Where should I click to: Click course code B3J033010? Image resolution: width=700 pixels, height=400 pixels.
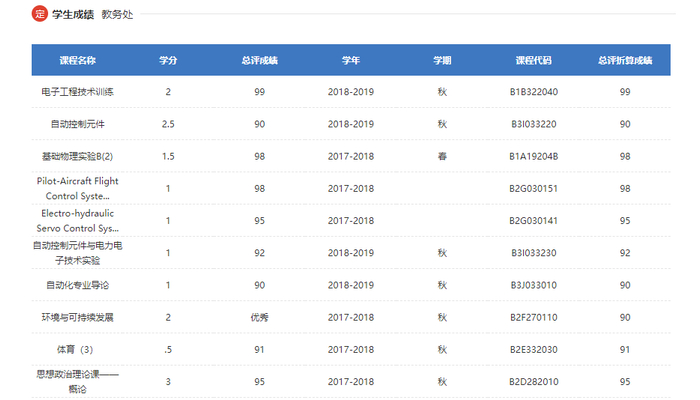pyautogui.click(x=533, y=285)
